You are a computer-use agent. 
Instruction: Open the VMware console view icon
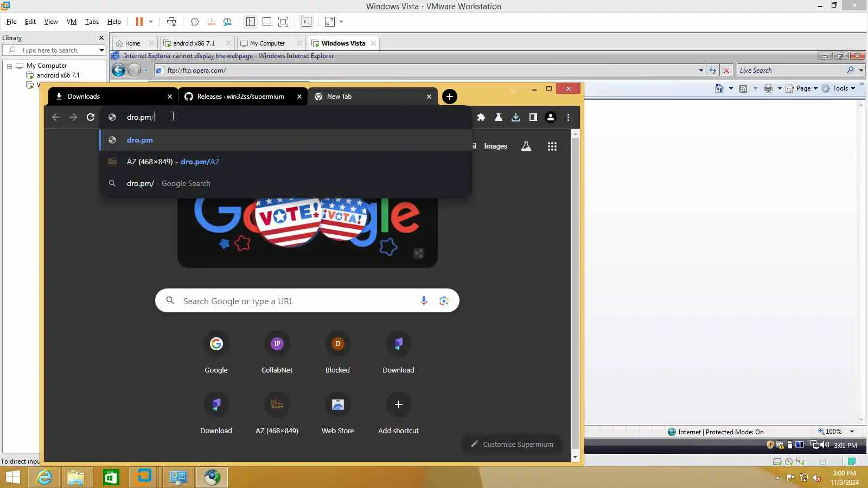(x=307, y=22)
